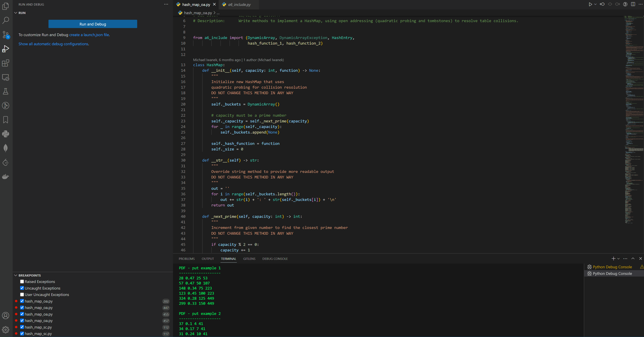644x337 pixels.
Task: Open the GitLens view in activity bar
Action: [6, 106]
